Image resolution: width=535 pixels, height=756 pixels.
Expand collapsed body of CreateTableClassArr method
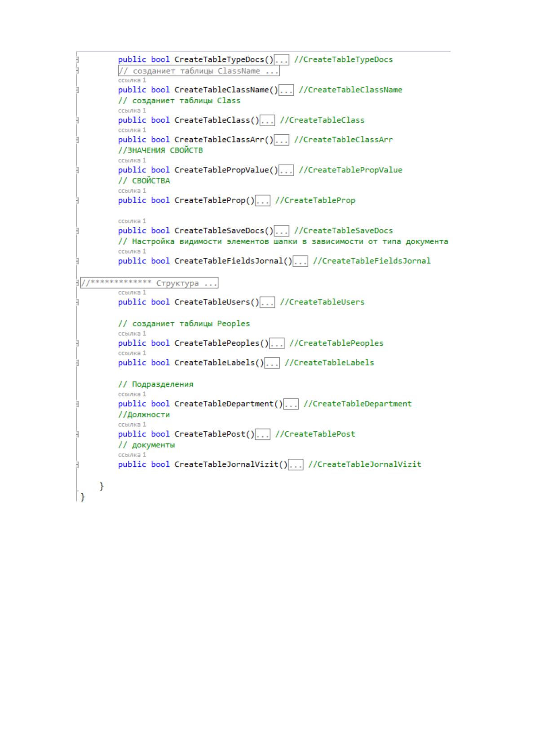[282, 140]
